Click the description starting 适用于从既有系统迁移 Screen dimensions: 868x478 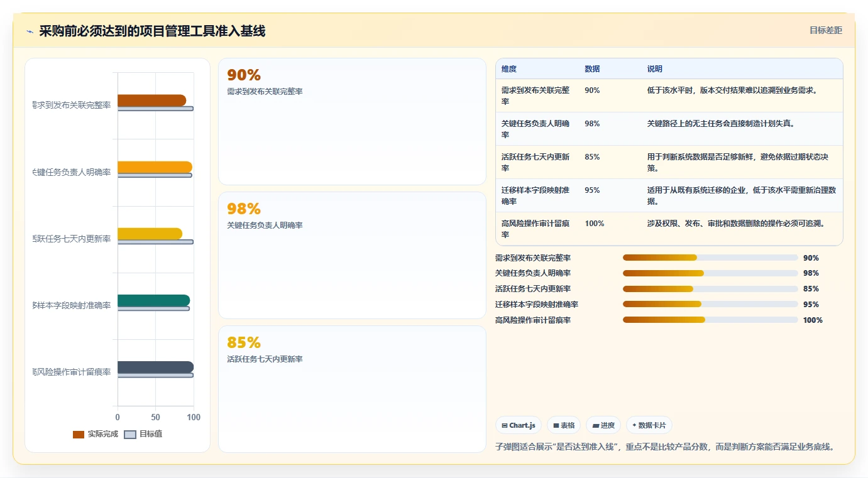[x=742, y=195]
